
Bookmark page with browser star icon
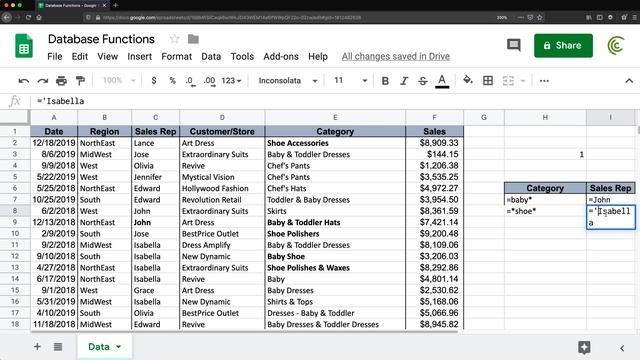540,17
